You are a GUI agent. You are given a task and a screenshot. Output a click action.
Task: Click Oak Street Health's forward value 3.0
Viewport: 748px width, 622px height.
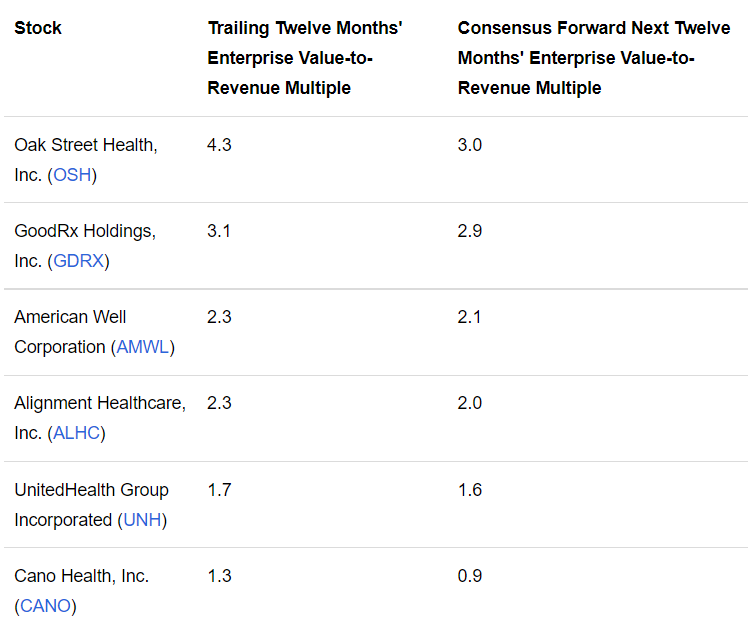(x=470, y=145)
